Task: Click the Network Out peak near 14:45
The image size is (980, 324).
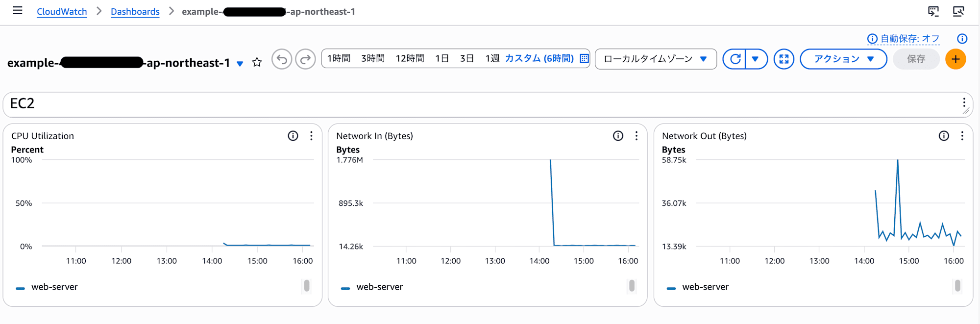Action: (x=898, y=161)
